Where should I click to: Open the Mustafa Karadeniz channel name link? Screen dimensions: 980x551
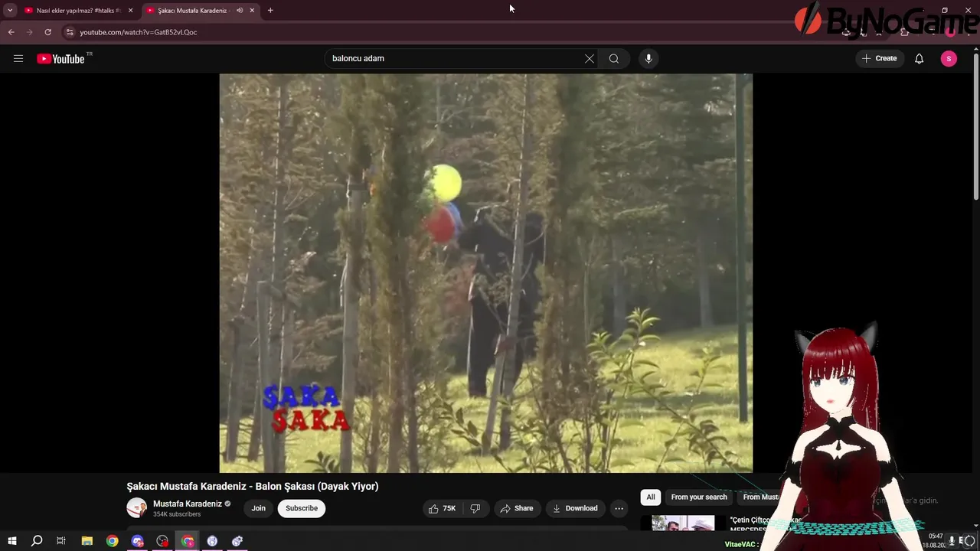(x=188, y=504)
